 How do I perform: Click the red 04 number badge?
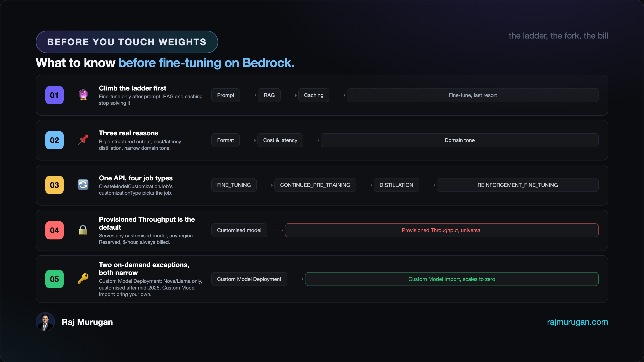[x=55, y=230]
